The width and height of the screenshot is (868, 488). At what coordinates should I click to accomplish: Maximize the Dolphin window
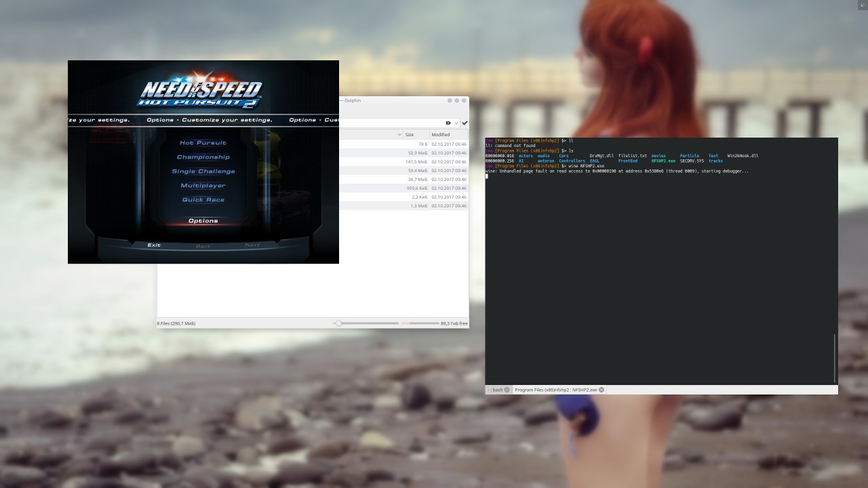tap(457, 100)
